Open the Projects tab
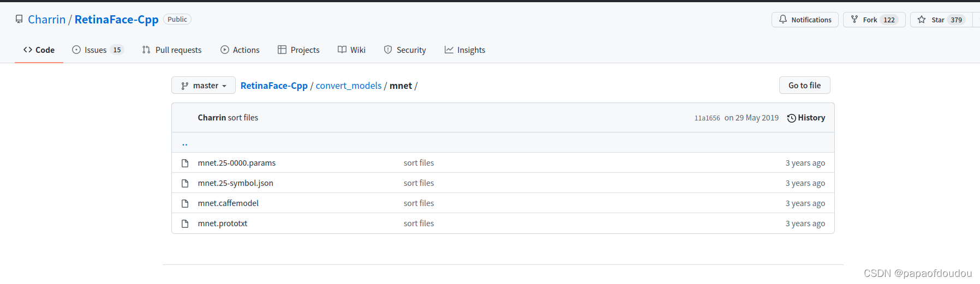 pyautogui.click(x=298, y=50)
